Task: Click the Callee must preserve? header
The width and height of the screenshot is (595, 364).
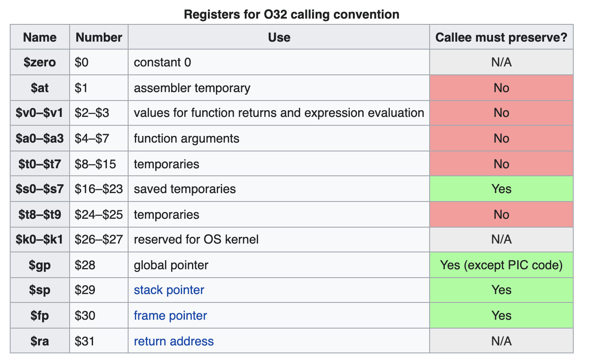Action: coord(501,37)
